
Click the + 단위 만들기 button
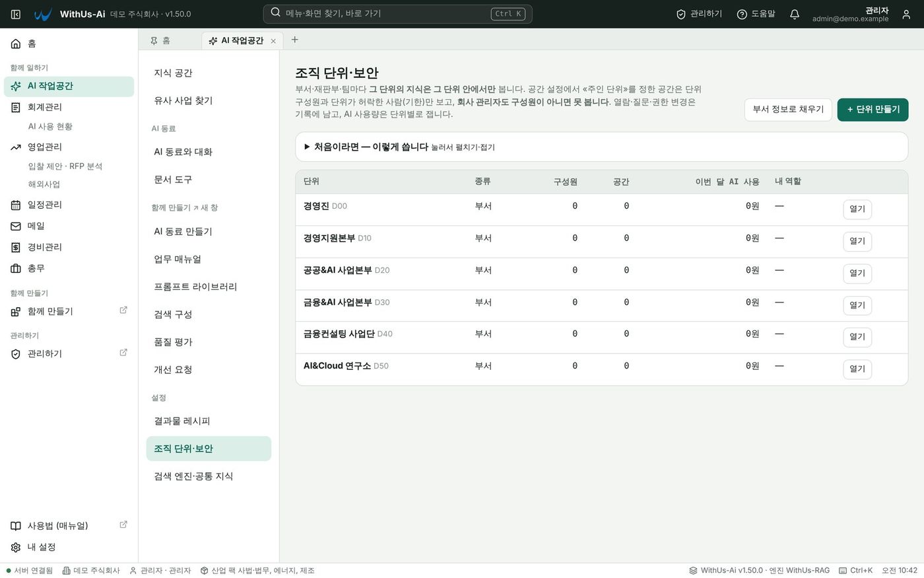click(x=873, y=110)
